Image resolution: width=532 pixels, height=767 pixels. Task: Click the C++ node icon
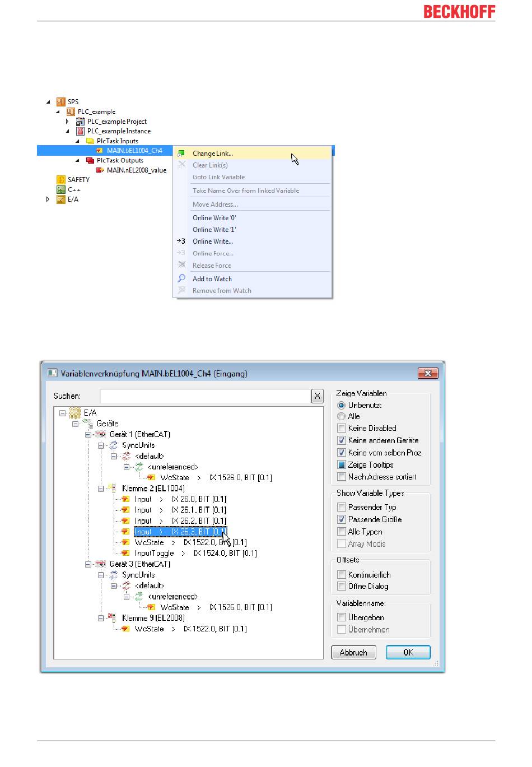click(60, 189)
